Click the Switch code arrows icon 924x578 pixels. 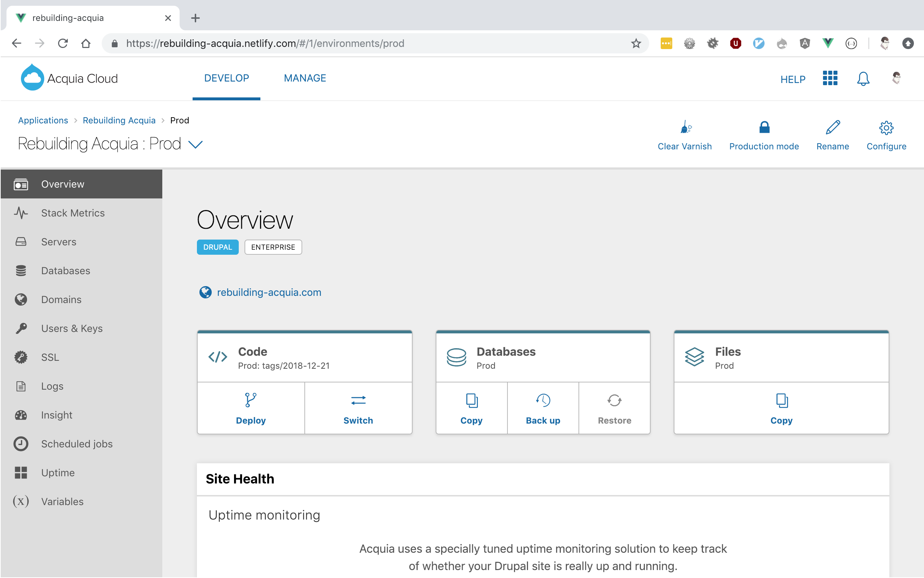(x=358, y=400)
